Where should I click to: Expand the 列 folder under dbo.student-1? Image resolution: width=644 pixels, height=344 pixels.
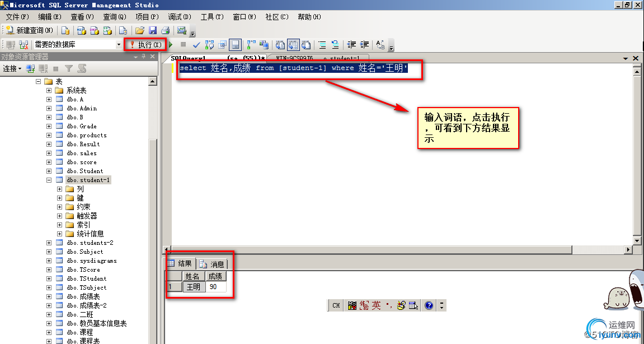click(59, 189)
